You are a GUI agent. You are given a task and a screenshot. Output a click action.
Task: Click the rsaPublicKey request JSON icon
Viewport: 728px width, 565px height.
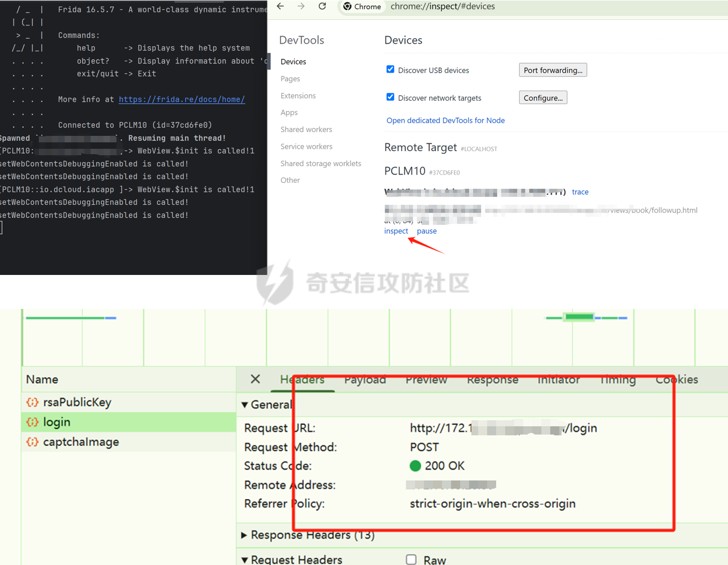click(32, 402)
